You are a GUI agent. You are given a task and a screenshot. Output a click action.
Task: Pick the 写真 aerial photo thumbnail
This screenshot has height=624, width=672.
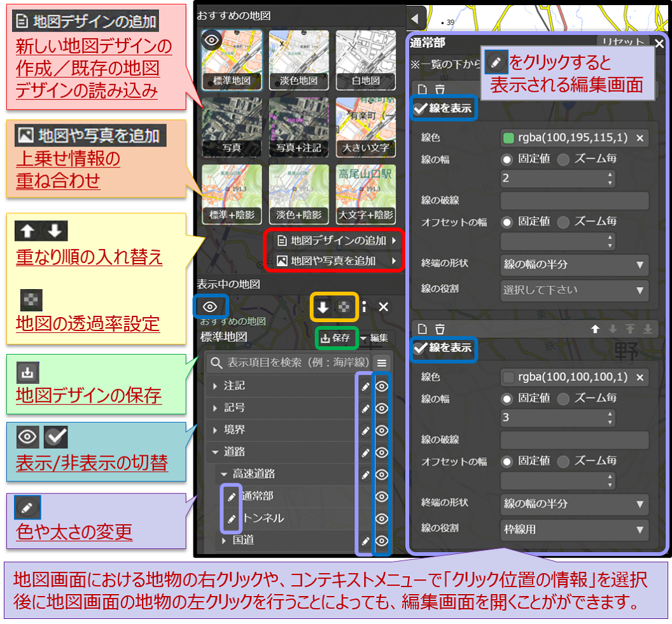click(232, 127)
